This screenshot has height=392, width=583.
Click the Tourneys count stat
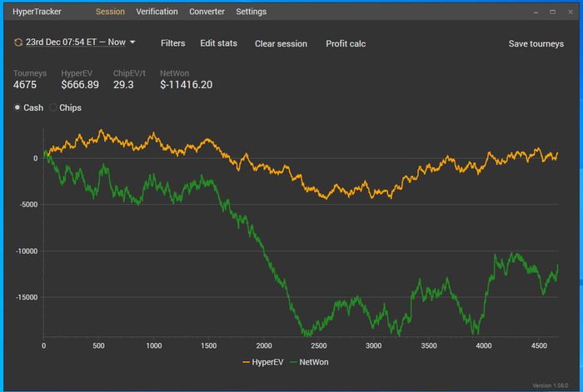click(x=25, y=85)
